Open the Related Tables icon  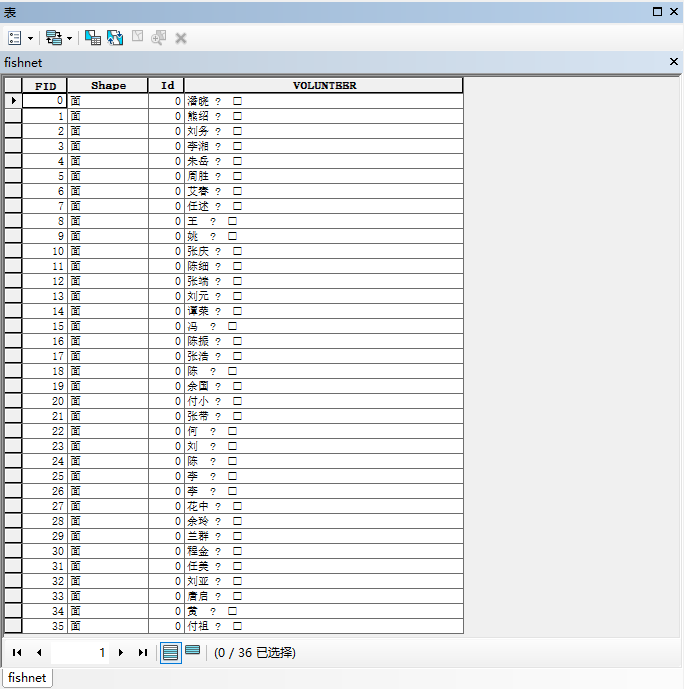click(54, 38)
